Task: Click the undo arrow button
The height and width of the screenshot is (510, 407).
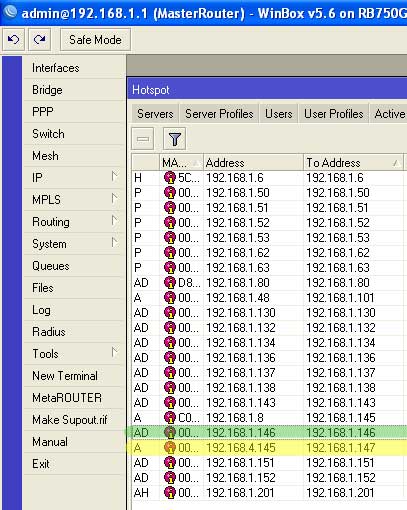Action: (14, 40)
